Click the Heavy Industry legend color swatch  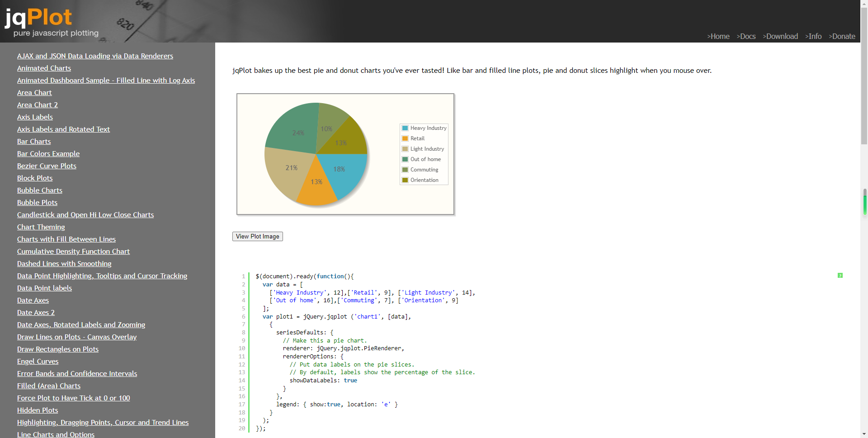(405, 128)
